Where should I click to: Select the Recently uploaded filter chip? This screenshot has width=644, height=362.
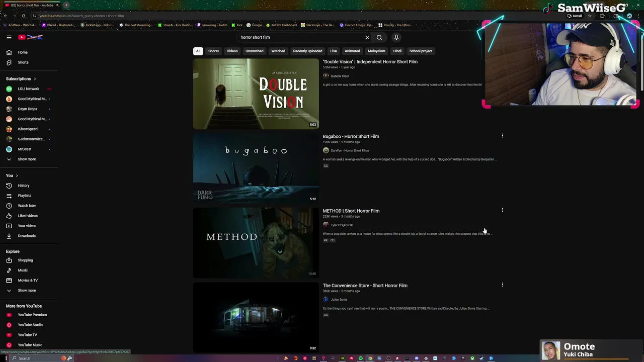[x=307, y=51]
